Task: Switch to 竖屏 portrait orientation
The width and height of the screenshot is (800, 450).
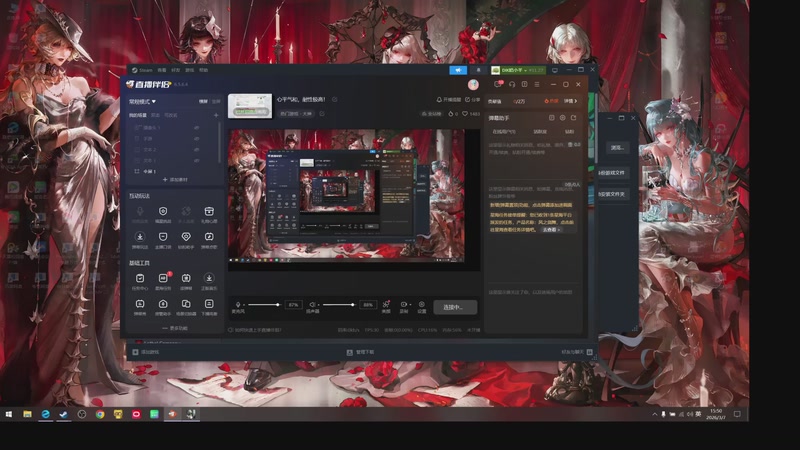Action: [x=216, y=102]
